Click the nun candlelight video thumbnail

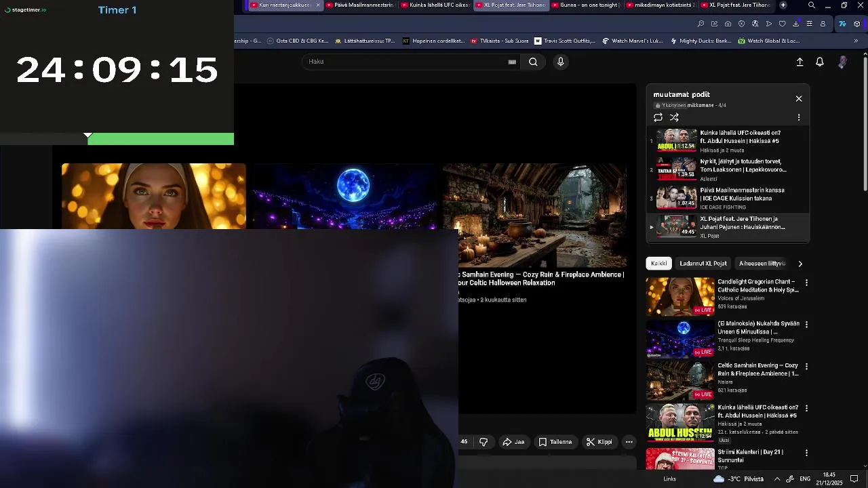click(x=154, y=196)
